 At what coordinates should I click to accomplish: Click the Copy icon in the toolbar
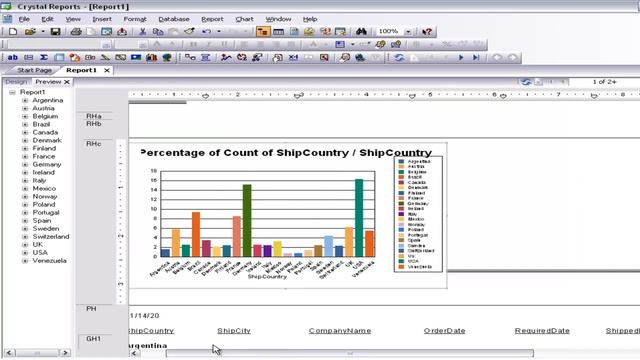pyautogui.click(x=158, y=31)
